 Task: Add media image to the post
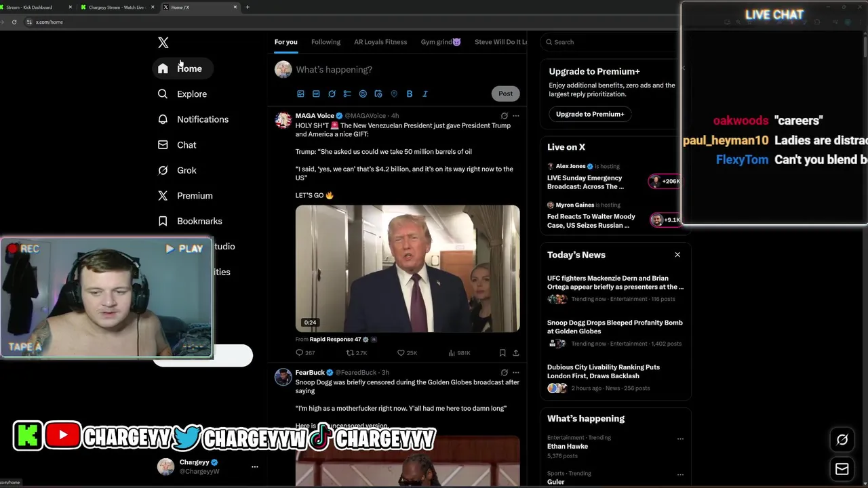click(x=300, y=94)
